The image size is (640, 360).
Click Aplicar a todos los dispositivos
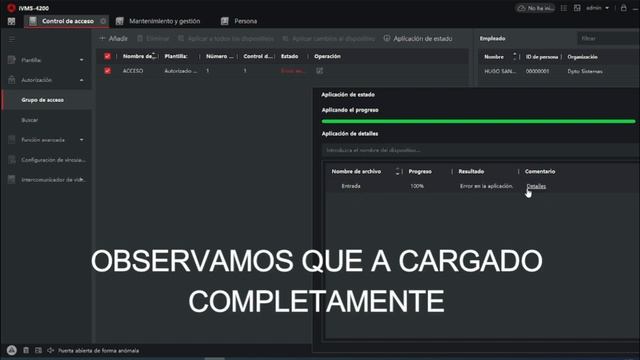click(226, 38)
